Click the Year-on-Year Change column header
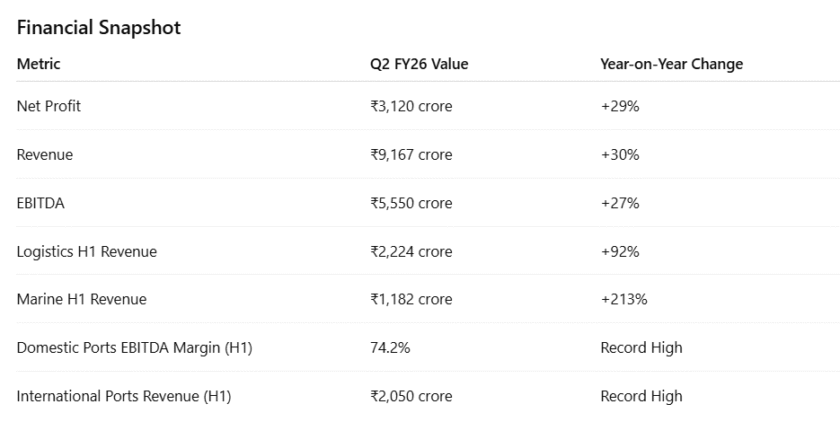Image resolution: width=840 pixels, height=448 pixels. 671,65
